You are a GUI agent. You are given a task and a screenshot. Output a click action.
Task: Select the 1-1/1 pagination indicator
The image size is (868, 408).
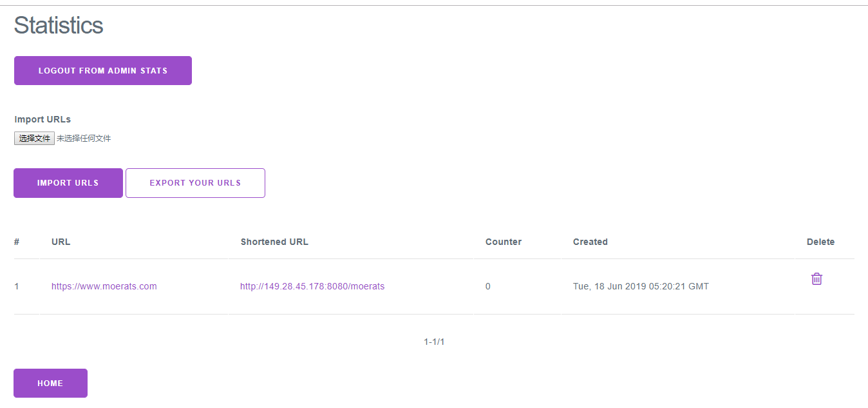click(434, 342)
